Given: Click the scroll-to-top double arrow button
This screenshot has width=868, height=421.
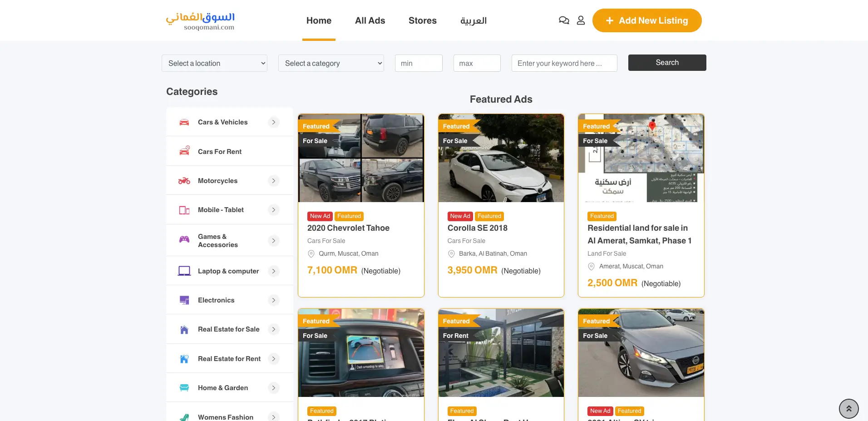Looking at the screenshot, I should point(848,409).
